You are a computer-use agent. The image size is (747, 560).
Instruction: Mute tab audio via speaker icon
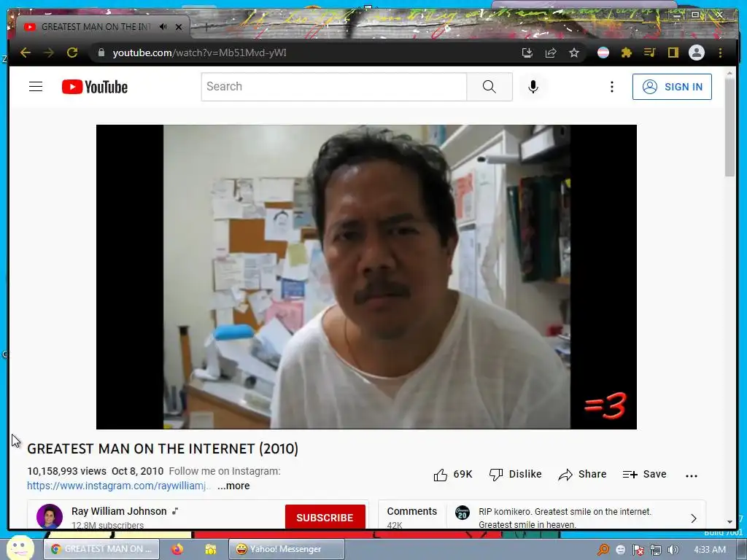point(163,27)
